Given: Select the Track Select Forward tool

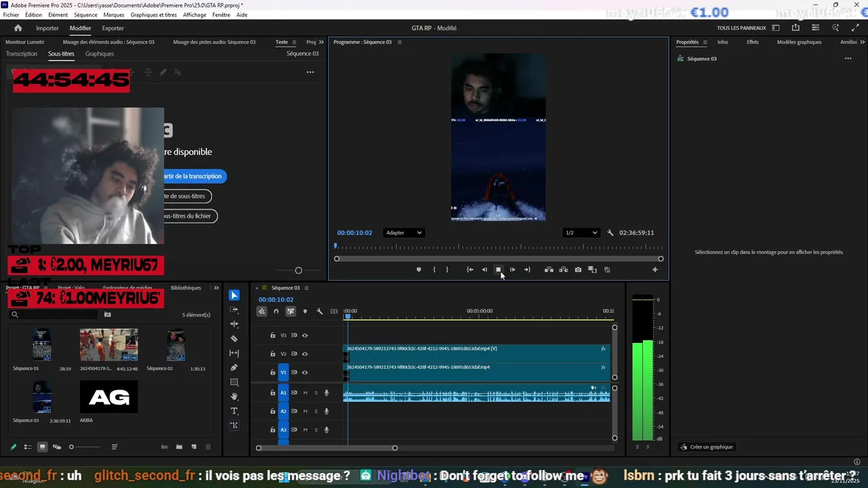Looking at the screenshot, I should 234,310.
